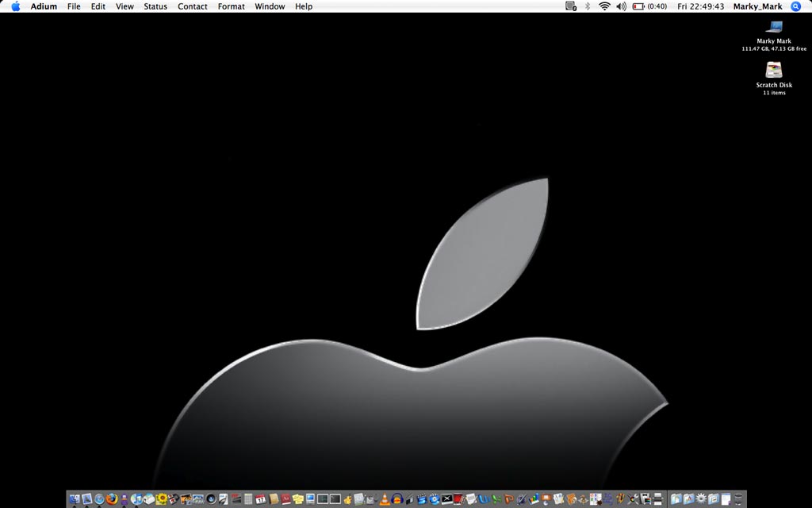This screenshot has height=508, width=812.
Task: Open the X11 icon in dock
Action: pos(446,500)
